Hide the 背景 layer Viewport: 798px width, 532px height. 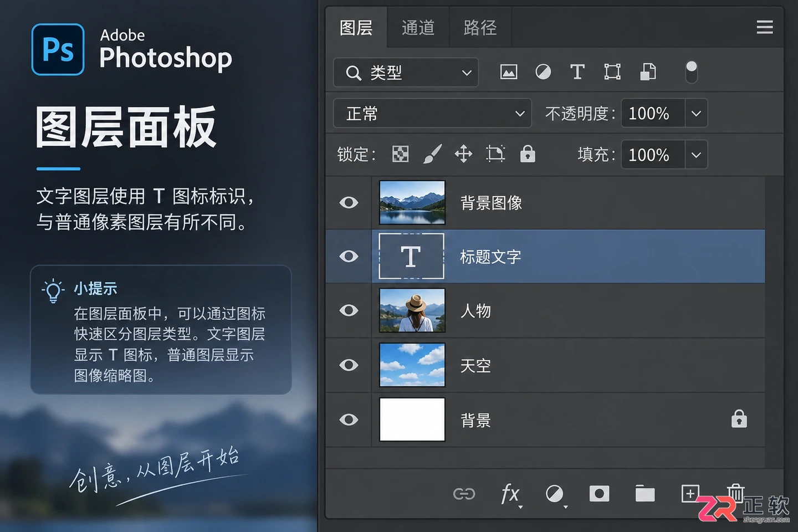point(349,420)
